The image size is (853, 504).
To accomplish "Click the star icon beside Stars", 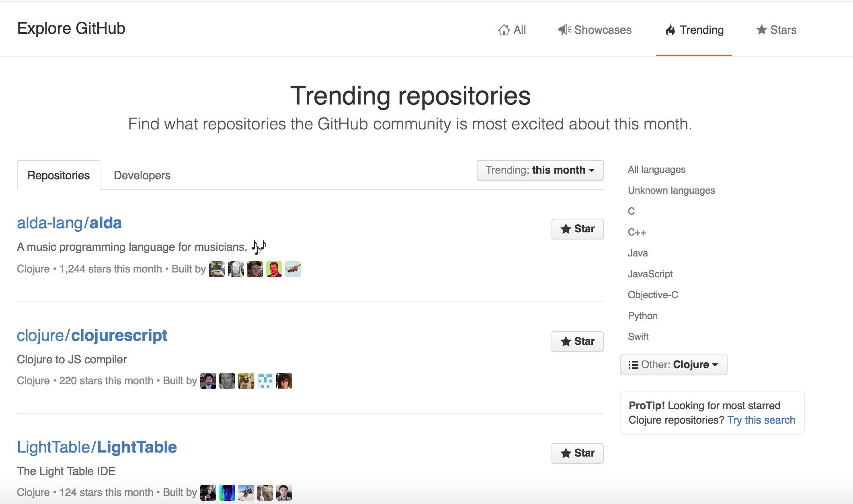I will pos(761,30).
